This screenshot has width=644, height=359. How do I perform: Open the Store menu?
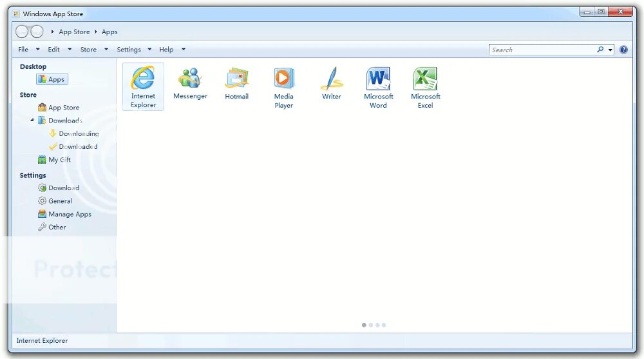click(88, 50)
